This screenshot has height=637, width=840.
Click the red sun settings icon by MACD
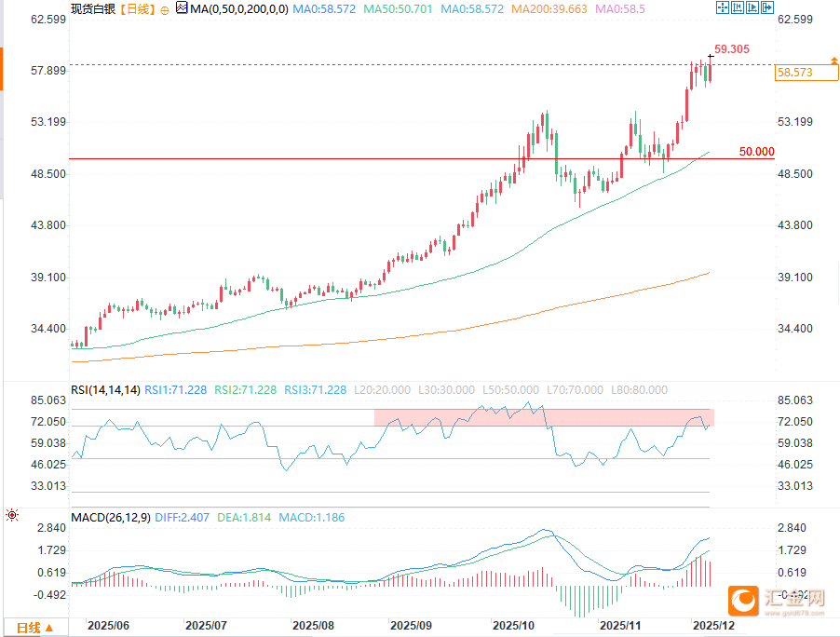[x=12, y=515]
